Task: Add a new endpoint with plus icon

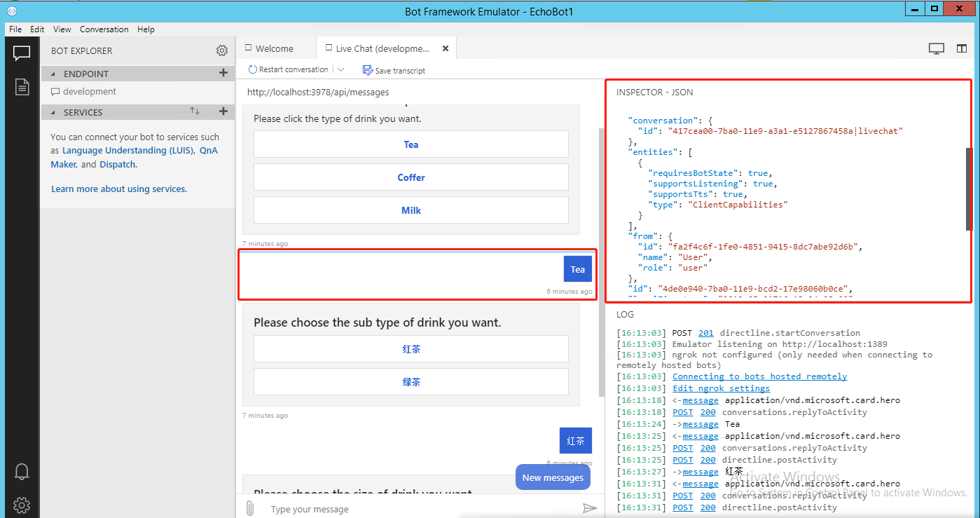Action: coord(223,73)
